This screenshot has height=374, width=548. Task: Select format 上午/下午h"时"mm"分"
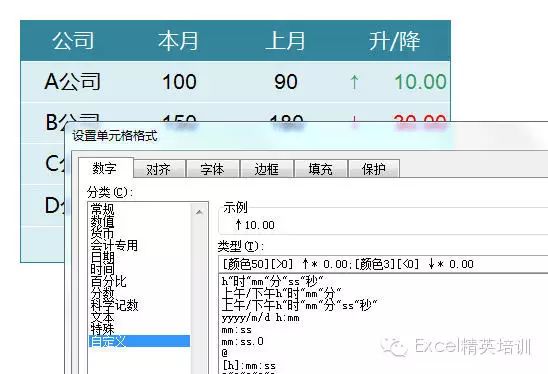[281, 294]
